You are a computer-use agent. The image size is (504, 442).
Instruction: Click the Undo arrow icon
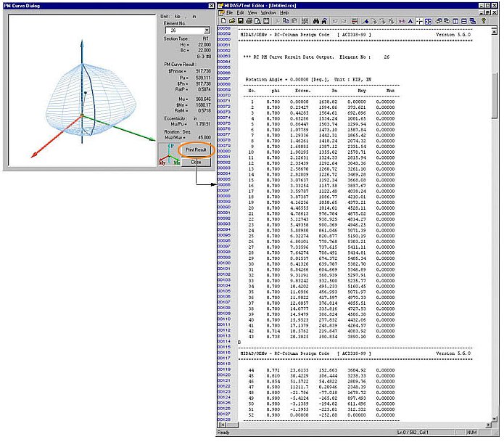(335, 21)
